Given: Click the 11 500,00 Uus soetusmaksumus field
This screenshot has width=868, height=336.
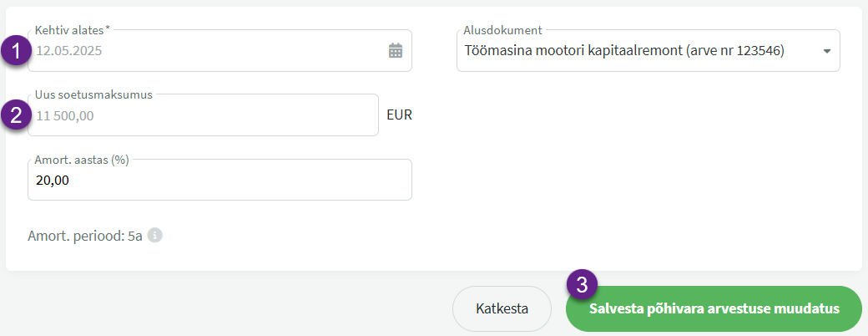Looking at the screenshot, I should [x=203, y=115].
